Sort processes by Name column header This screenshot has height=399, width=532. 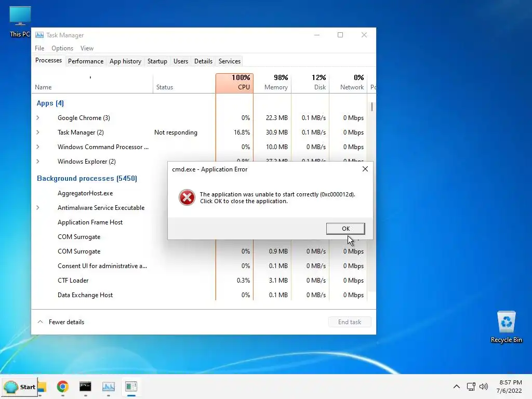pyautogui.click(x=92, y=83)
